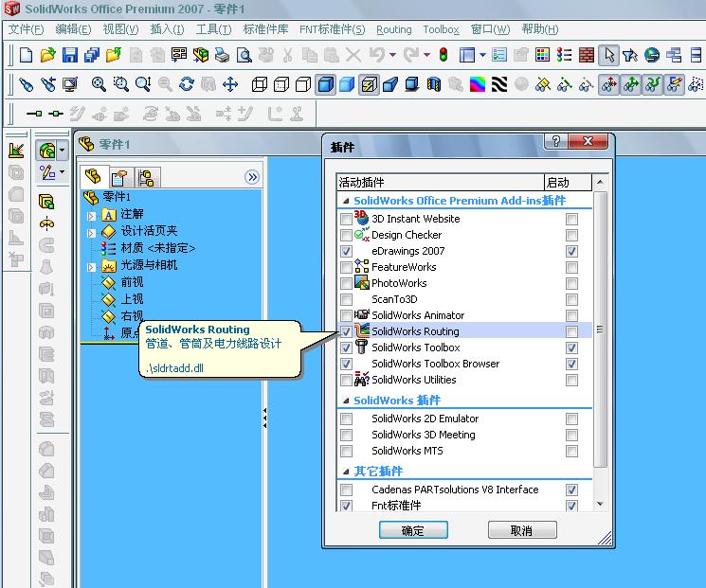This screenshot has height=588, width=706.
Task: Click the color grid Edit Color icon
Action: [543, 55]
